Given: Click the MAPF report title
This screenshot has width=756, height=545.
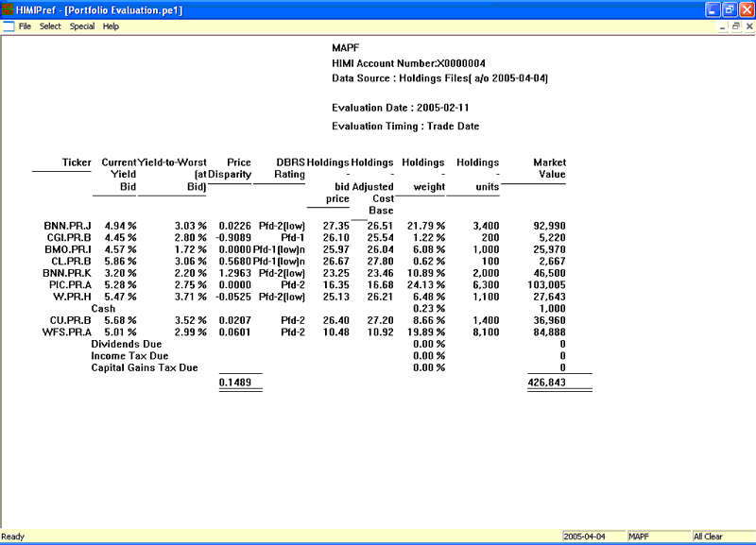Looking at the screenshot, I should point(345,48).
